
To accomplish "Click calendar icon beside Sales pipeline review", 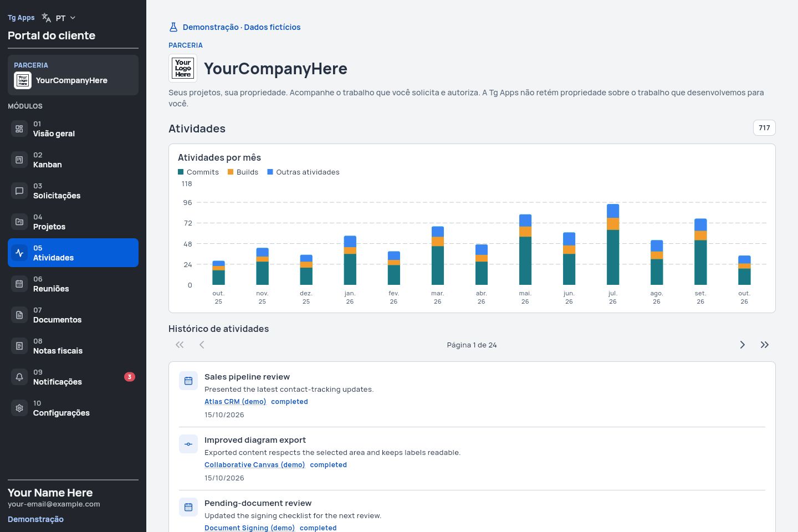I will (188, 381).
